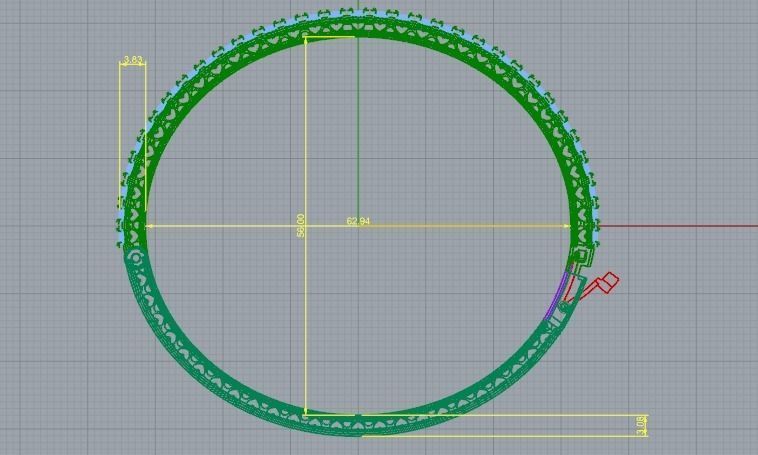The height and width of the screenshot is (455, 758).
Task: Select the "62.94" width dimension text
Action: click(358, 221)
